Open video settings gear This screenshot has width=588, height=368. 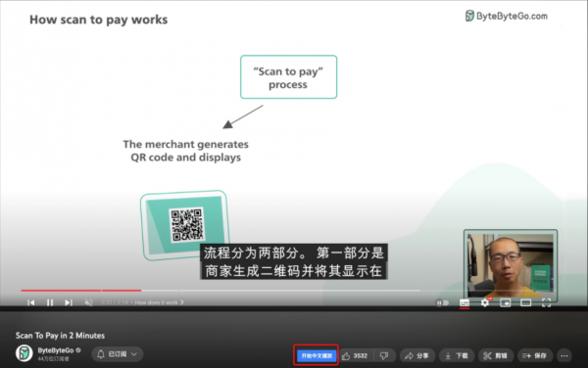click(485, 302)
